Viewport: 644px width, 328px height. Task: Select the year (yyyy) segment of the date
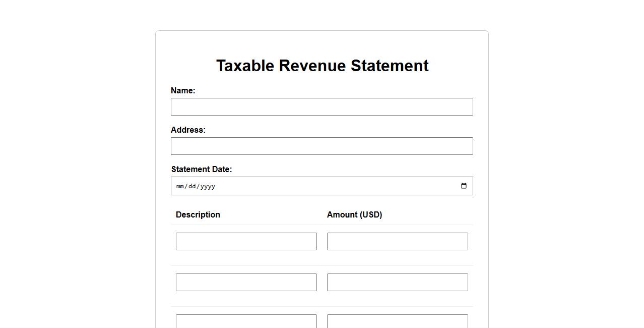207,187
